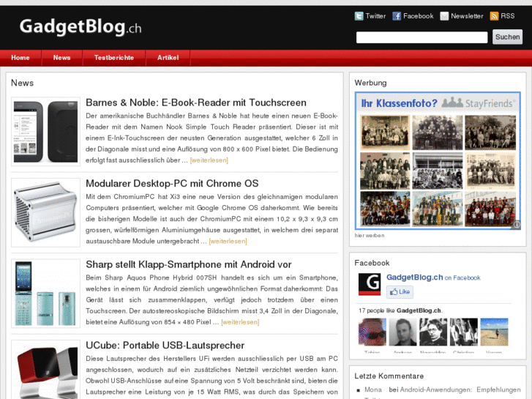
Task: Open commenter Mona link in Letzte Kommentare
Action: [373, 389]
